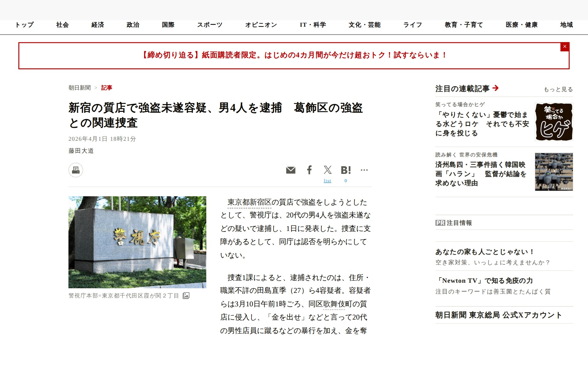
Task: Go to IT・科学 section
Action: coord(313,25)
